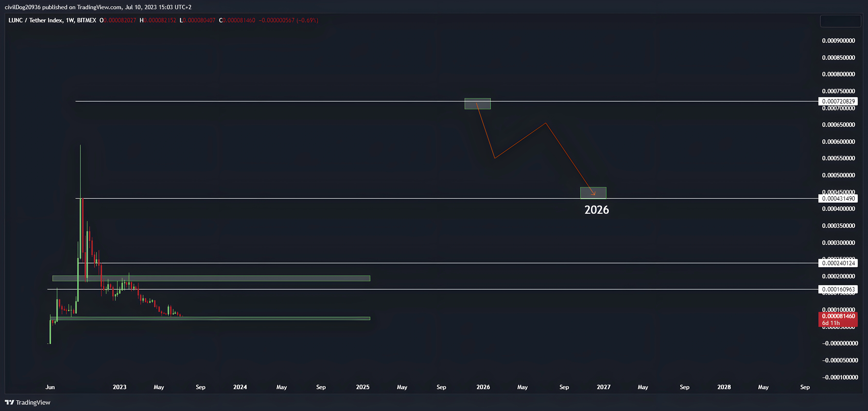
Task: Click the 0.000240124 price label
Action: pyautogui.click(x=838, y=263)
